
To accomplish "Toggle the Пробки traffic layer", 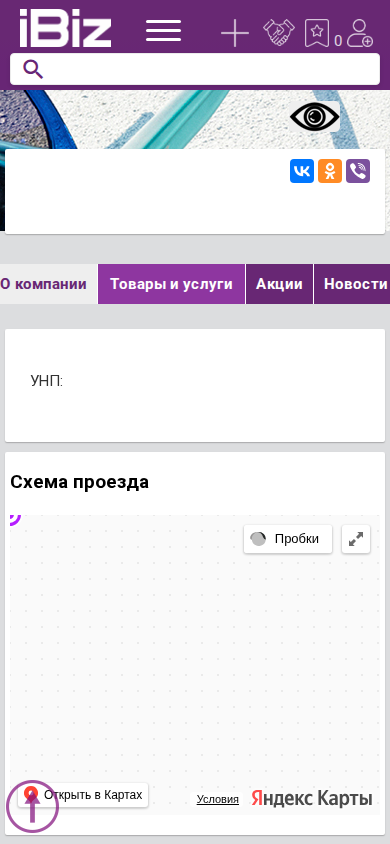I will pos(288,539).
